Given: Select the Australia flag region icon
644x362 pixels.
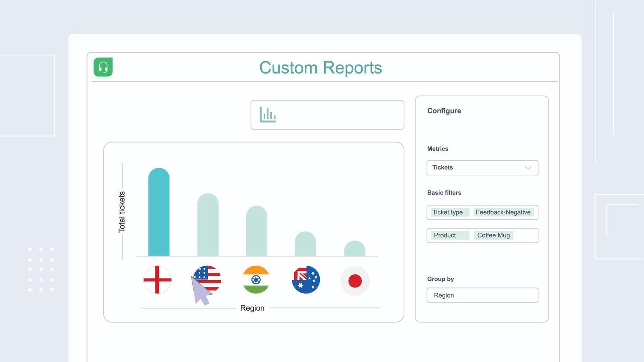Looking at the screenshot, I should coord(306,280).
